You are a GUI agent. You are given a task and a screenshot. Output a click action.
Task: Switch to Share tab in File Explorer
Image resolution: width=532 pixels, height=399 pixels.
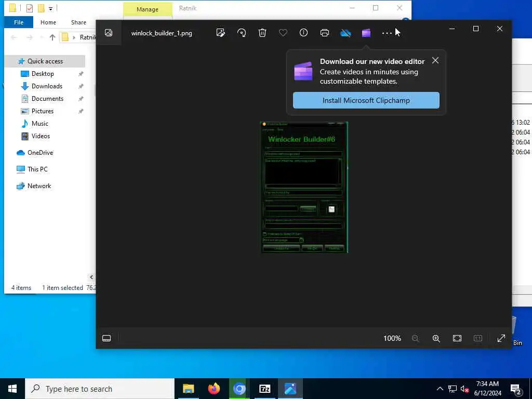click(x=78, y=22)
